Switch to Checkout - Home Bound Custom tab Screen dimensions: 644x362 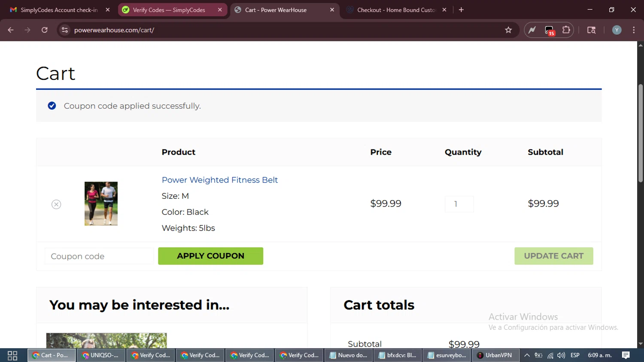click(396, 10)
